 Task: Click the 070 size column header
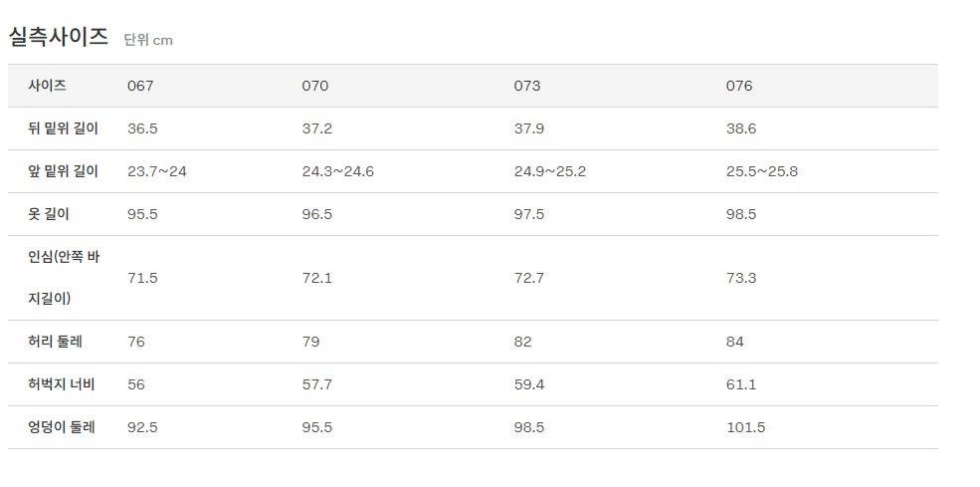click(x=314, y=86)
